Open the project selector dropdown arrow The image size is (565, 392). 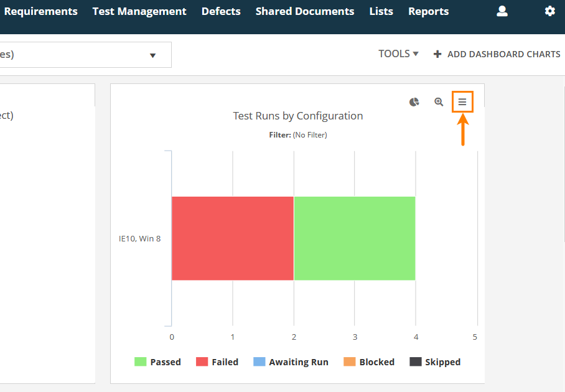[x=152, y=55]
